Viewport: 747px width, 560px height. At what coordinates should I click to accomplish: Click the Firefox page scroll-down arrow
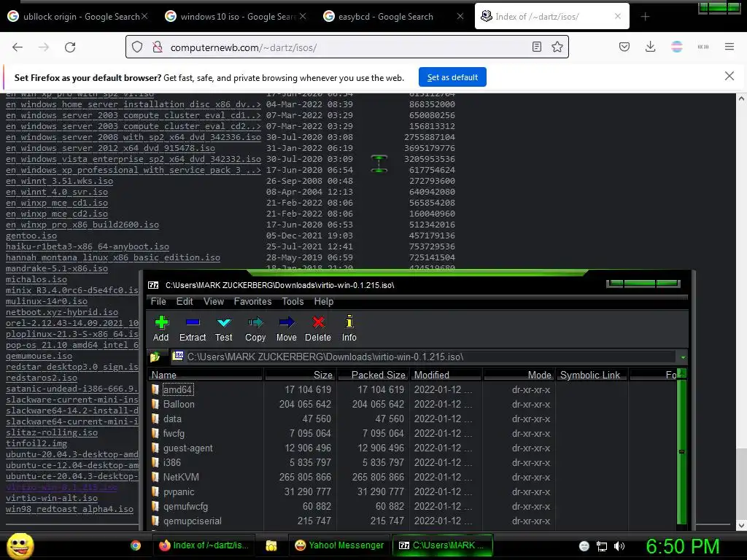point(741,525)
